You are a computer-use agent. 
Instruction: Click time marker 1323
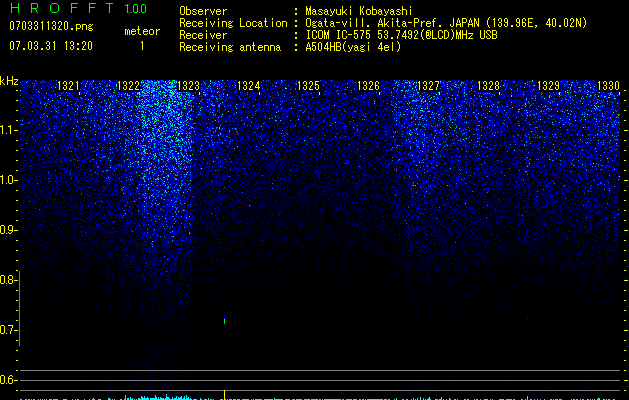point(188,85)
